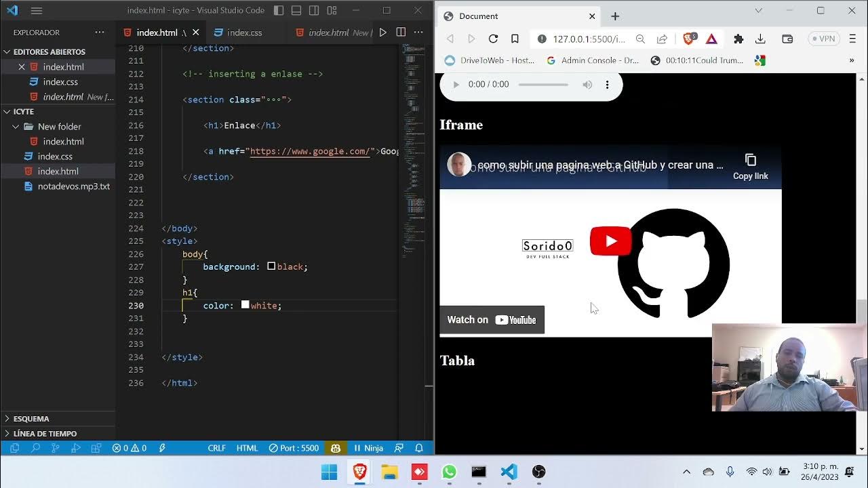Open Admin Console bookmark
The width and height of the screenshot is (868, 488).
click(593, 60)
